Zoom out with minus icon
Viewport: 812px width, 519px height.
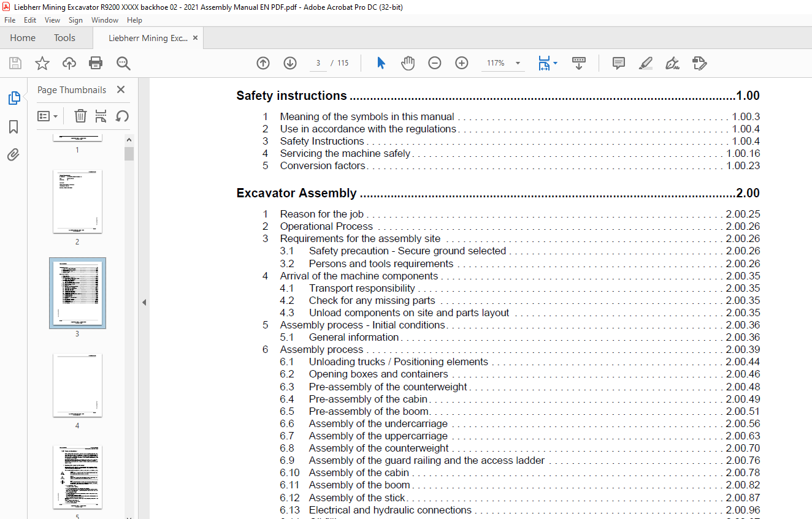tap(435, 63)
